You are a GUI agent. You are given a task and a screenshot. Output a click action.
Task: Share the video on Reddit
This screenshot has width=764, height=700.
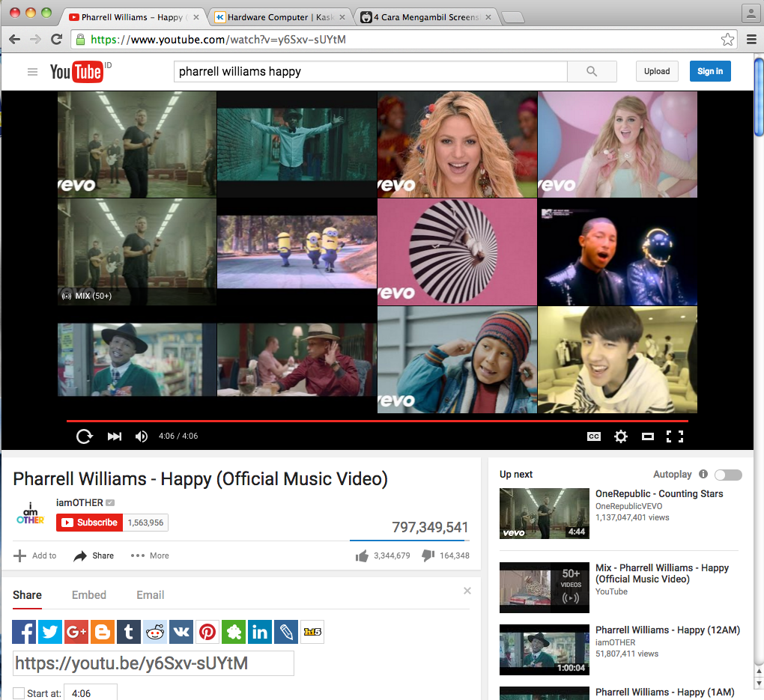click(155, 632)
